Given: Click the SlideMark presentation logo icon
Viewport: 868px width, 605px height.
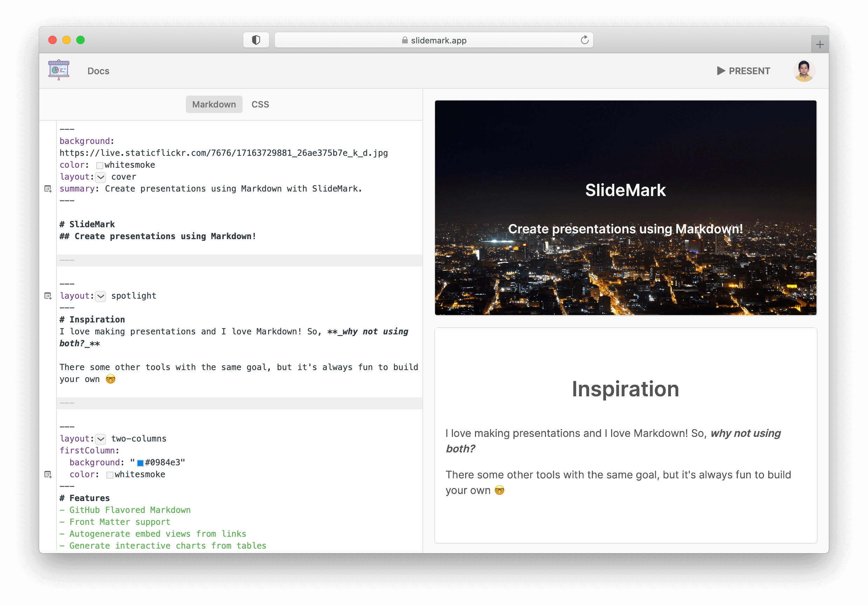Looking at the screenshot, I should tap(58, 70).
